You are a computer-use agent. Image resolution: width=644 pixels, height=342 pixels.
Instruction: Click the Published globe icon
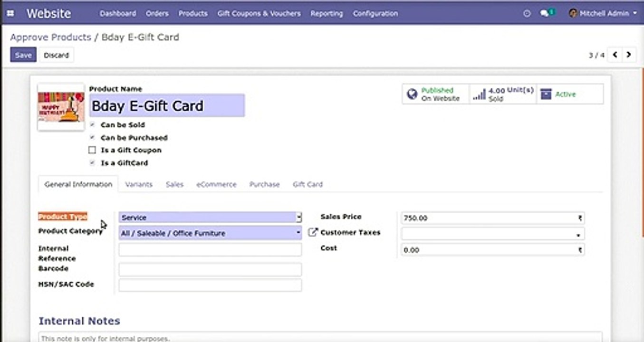pos(412,94)
